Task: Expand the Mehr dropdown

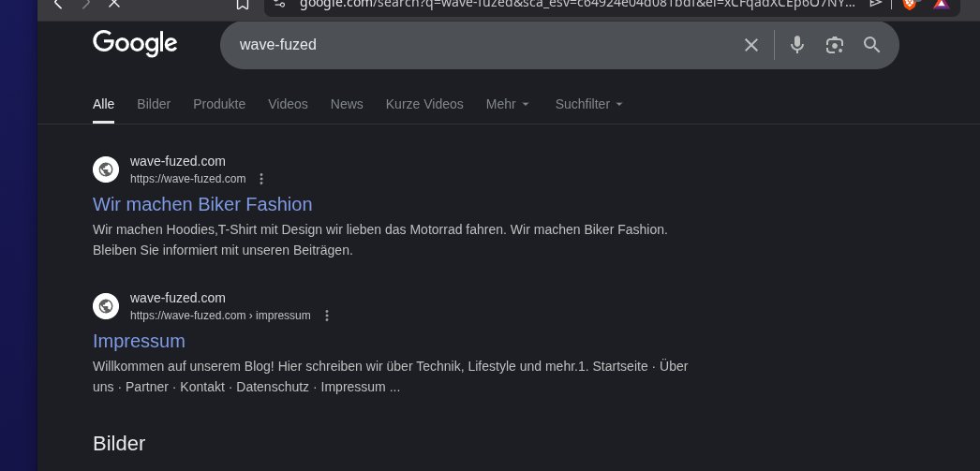Action: tap(508, 104)
